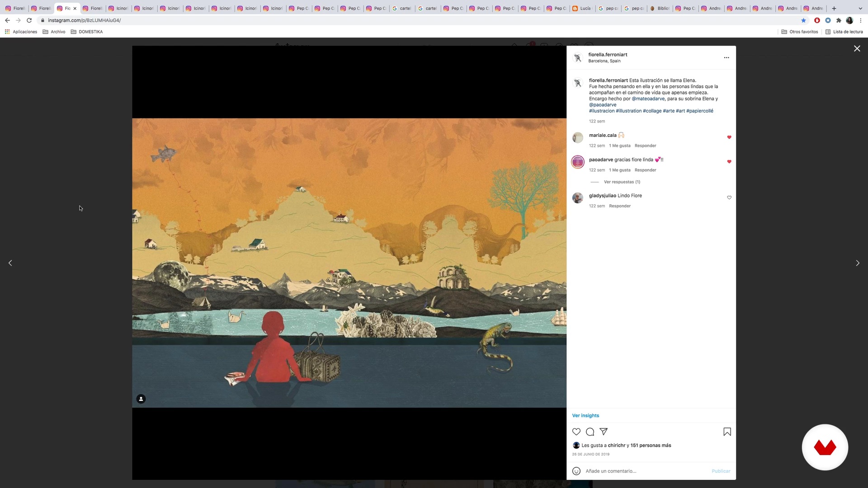Reload page with refresh icon
The width and height of the screenshot is (868, 488).
29,20
